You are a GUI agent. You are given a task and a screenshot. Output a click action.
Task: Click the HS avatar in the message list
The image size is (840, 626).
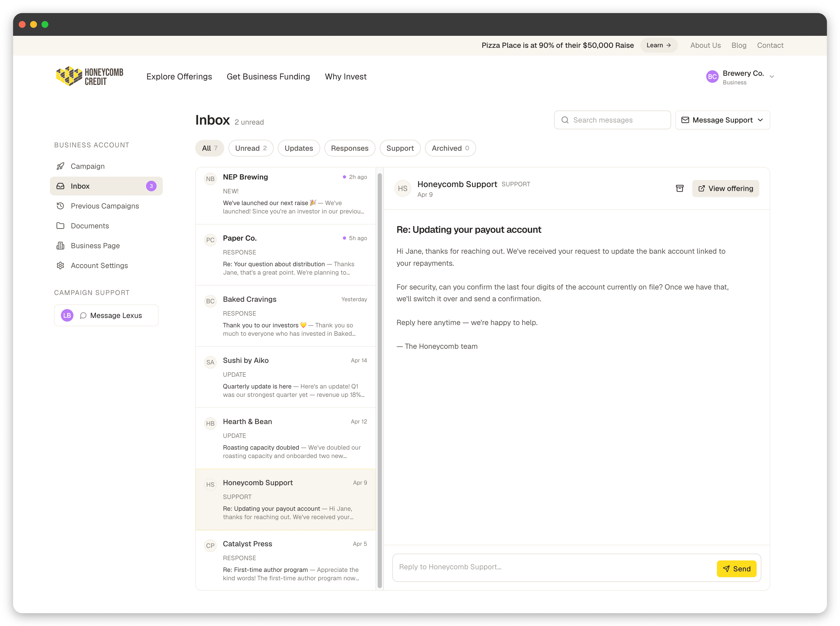click(x=210, y=485)
